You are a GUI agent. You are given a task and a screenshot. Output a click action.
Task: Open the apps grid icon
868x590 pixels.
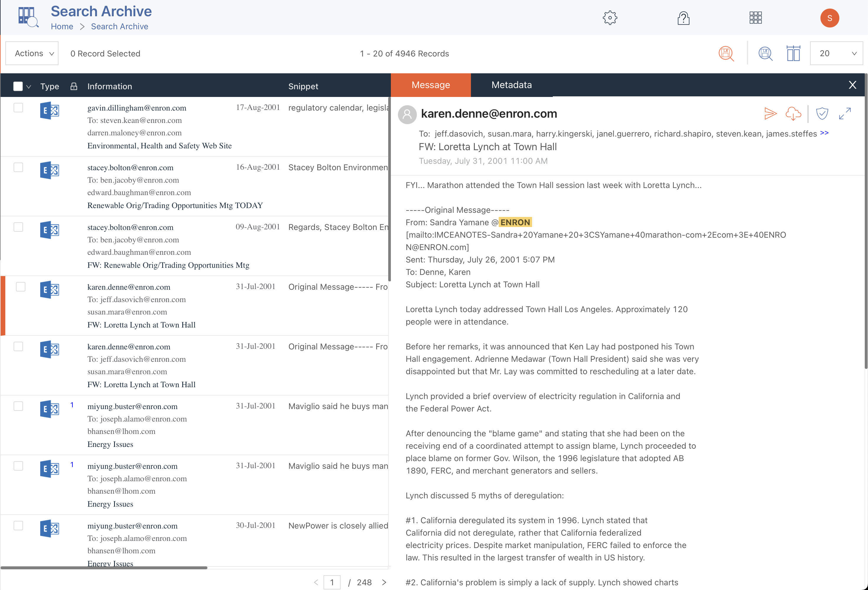click(755, 17)
